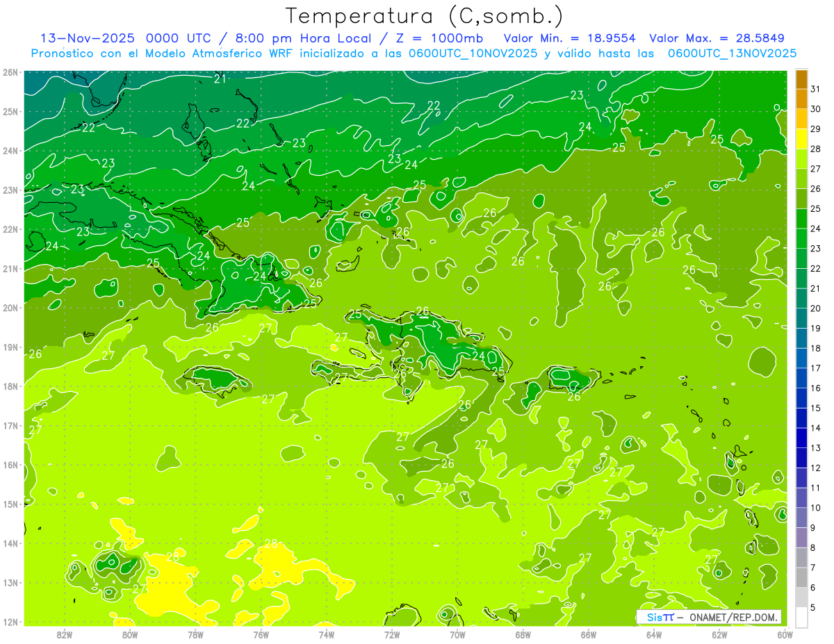Select the gray legend swatch between 6 and 7

tap(802, 577)
